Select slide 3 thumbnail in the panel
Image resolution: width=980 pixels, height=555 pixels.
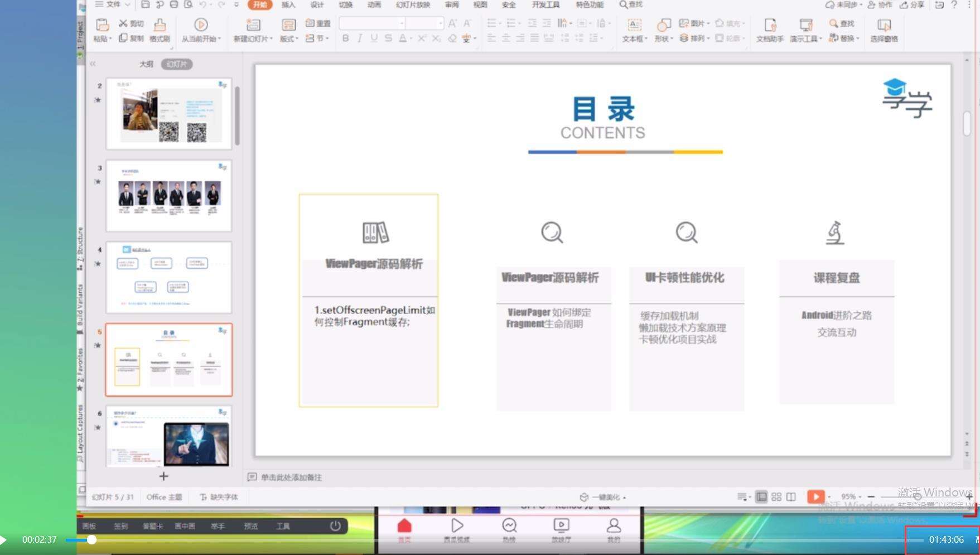pyautogui.click(x=169, y=195)
